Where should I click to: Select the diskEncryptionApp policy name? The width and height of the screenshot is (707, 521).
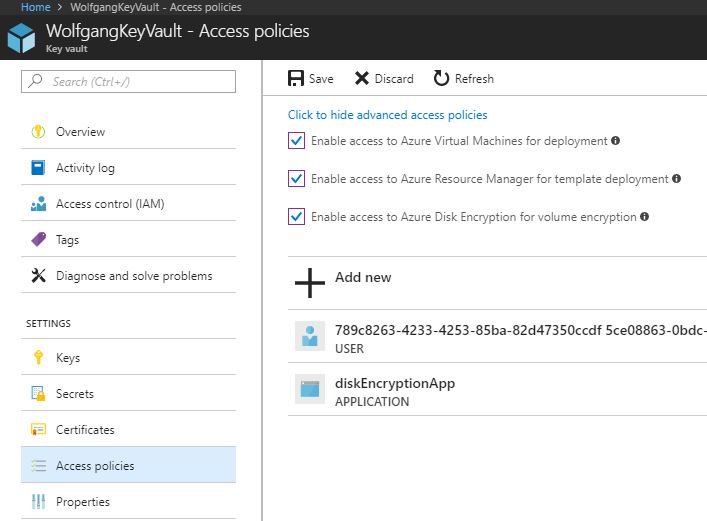(x=395, y=383)
